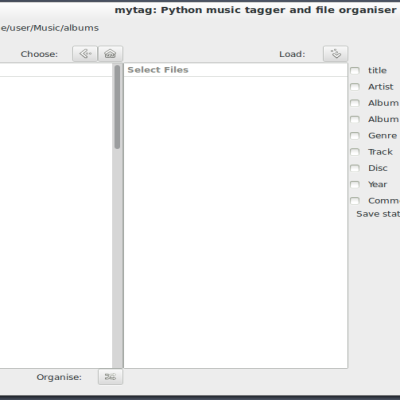Screen dimensions: 400x400
Task: Go to home folder via house icon
Action: [110, 54]
